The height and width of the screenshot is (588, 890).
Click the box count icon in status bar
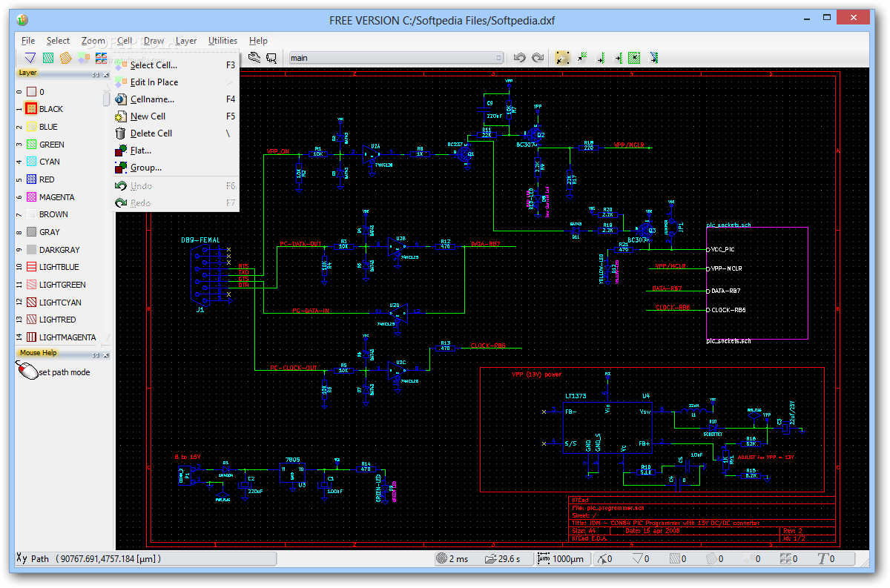(676, 558)
